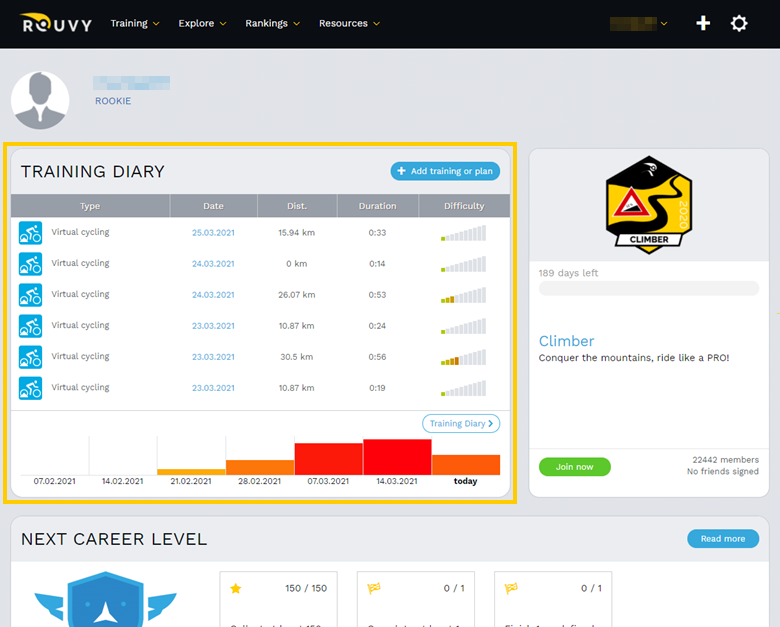The width and height of the screenshot is (780, 627).
Task: Click the challenge progress bar under 189 days left
Action: [x=649, y=288]
